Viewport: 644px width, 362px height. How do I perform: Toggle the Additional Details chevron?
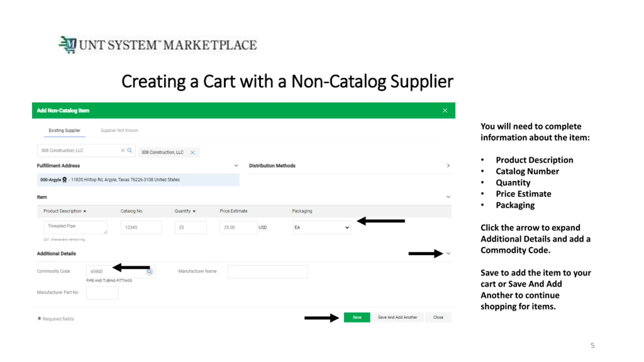[x=448, y=253]
